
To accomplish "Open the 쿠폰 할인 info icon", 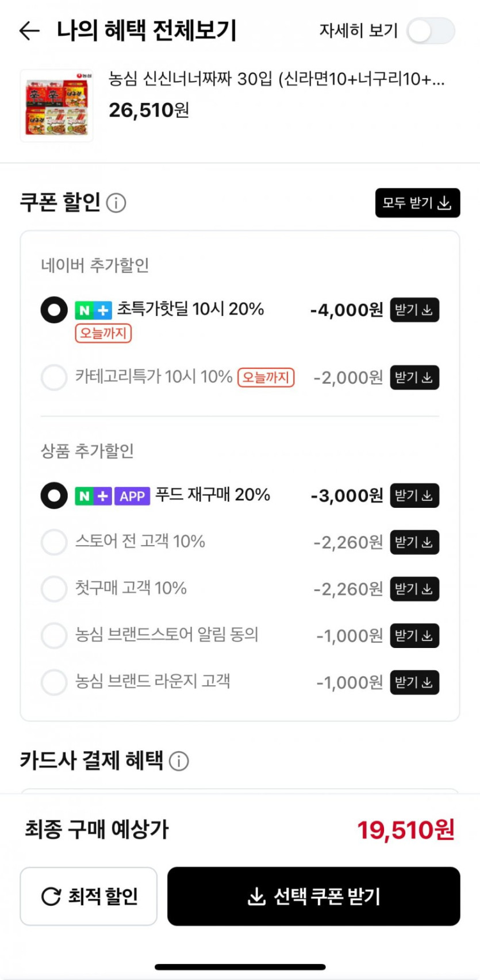I will [116, 203].
